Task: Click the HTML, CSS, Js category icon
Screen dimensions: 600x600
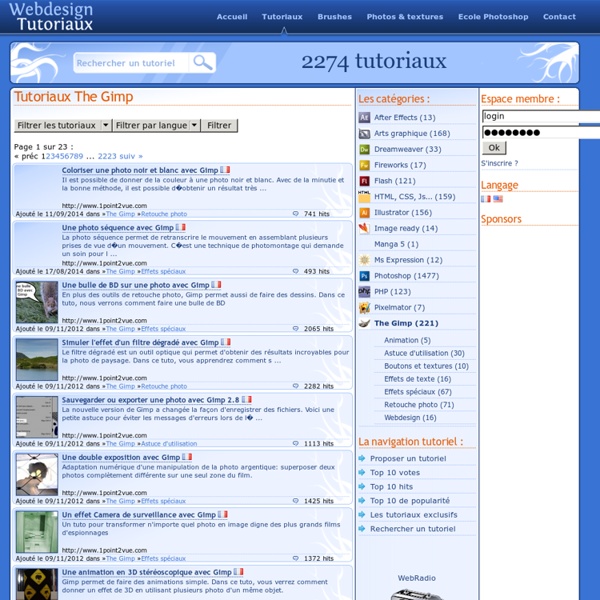Action: [364, 197]
